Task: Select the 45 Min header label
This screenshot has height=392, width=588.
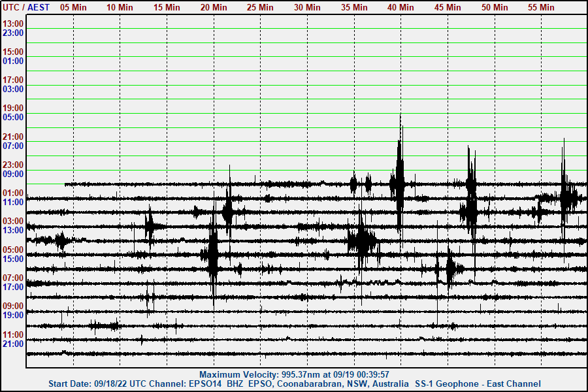Action: 448,7
